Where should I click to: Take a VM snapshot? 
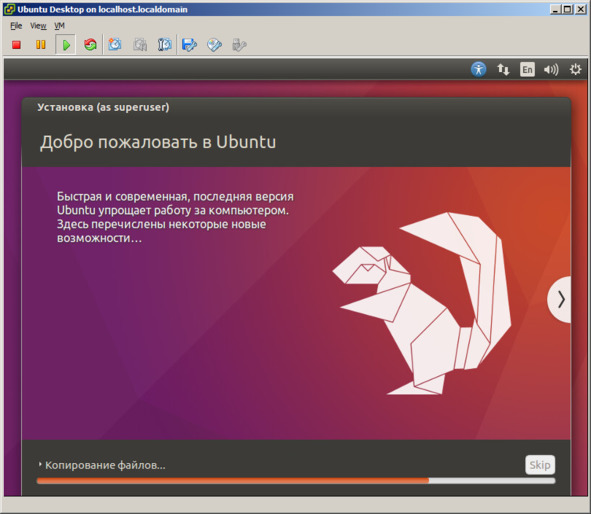[115, 45]
